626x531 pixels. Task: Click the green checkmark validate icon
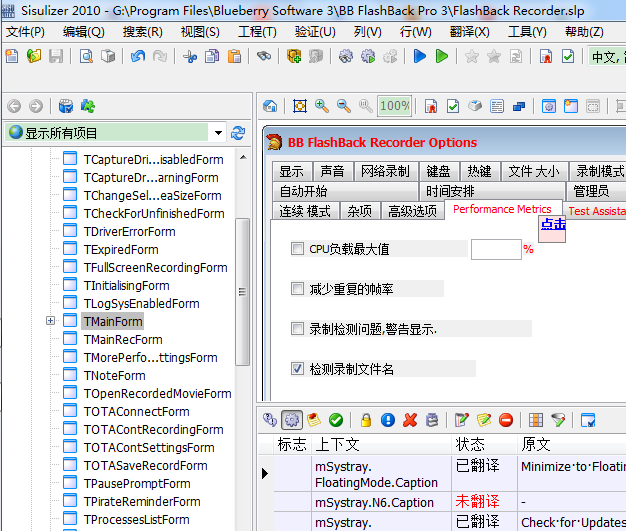pos(336,420)
